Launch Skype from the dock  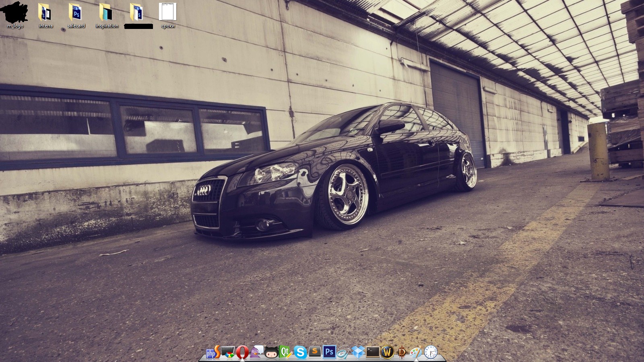[x=300, y=352]
